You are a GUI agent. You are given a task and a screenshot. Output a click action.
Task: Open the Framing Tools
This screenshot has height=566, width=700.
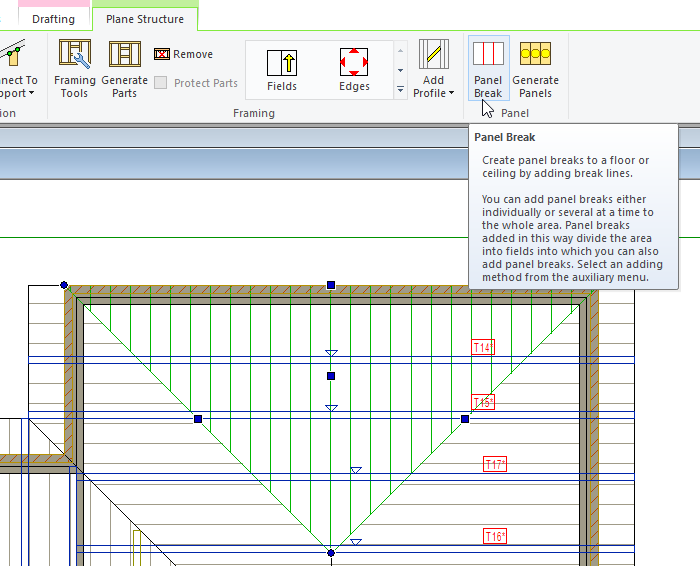point(74,68)
